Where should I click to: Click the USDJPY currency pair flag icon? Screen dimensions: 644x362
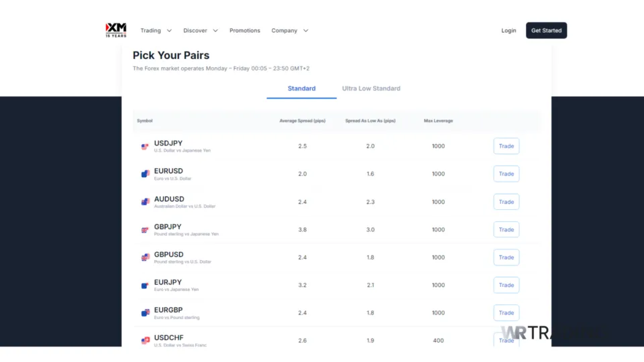(145, 146)
